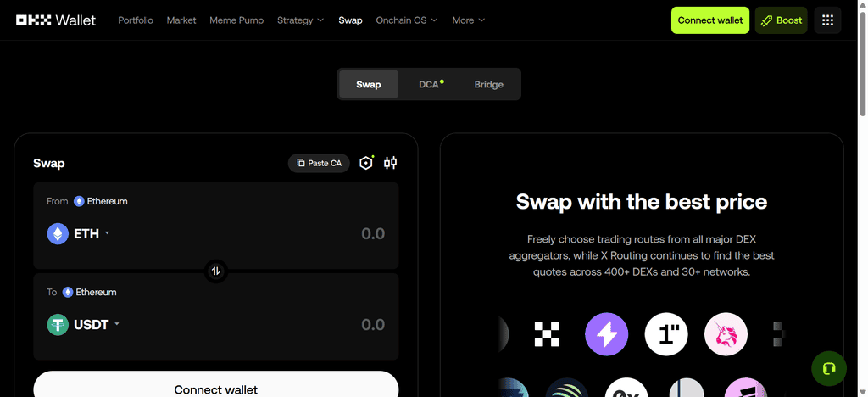
Task: Click the page vertical scrollbar
Action: coord(862,63)
